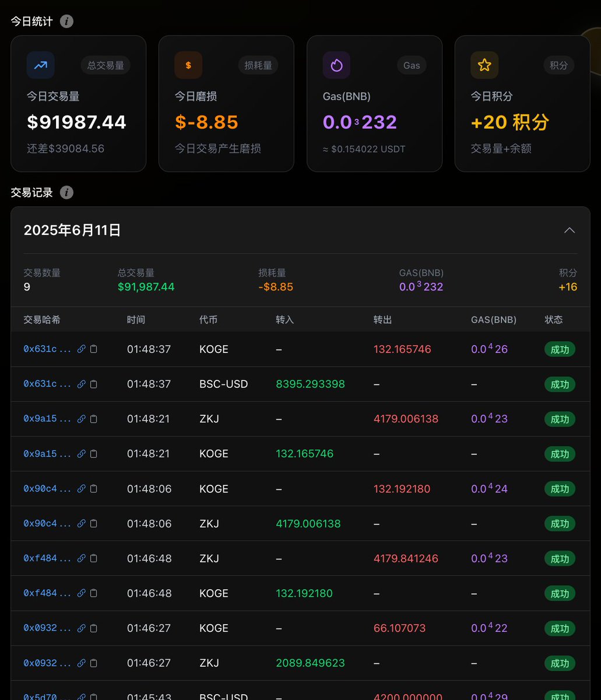Click the 转出 column header
This screenshot has width=601, height=700.
pyautogui.click(x=383, y=320)
